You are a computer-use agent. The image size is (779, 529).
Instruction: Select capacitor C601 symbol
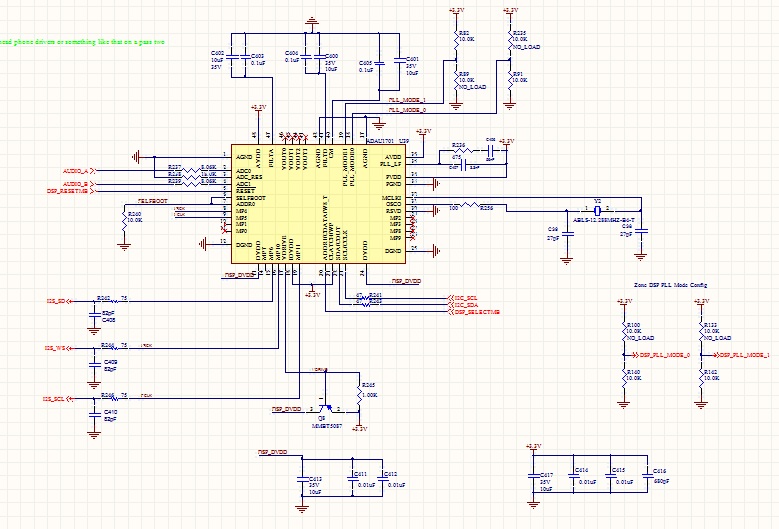coord(399,60)
